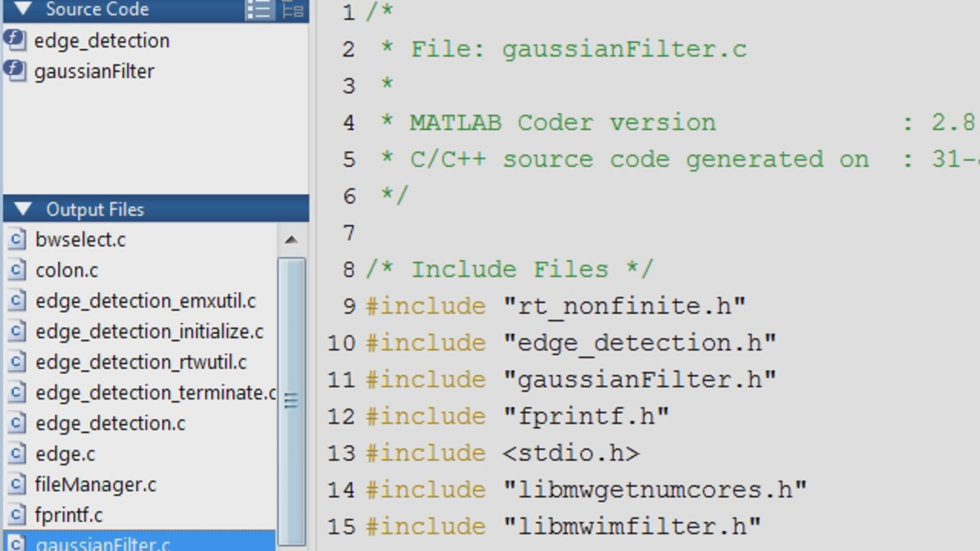Click line 13 stdio.h include statement

501,453
